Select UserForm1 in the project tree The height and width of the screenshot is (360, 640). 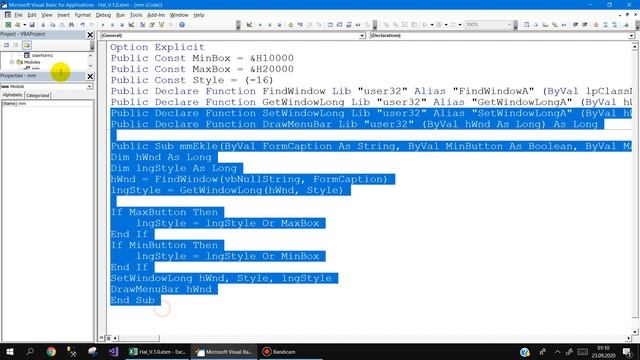click(42, 55)
